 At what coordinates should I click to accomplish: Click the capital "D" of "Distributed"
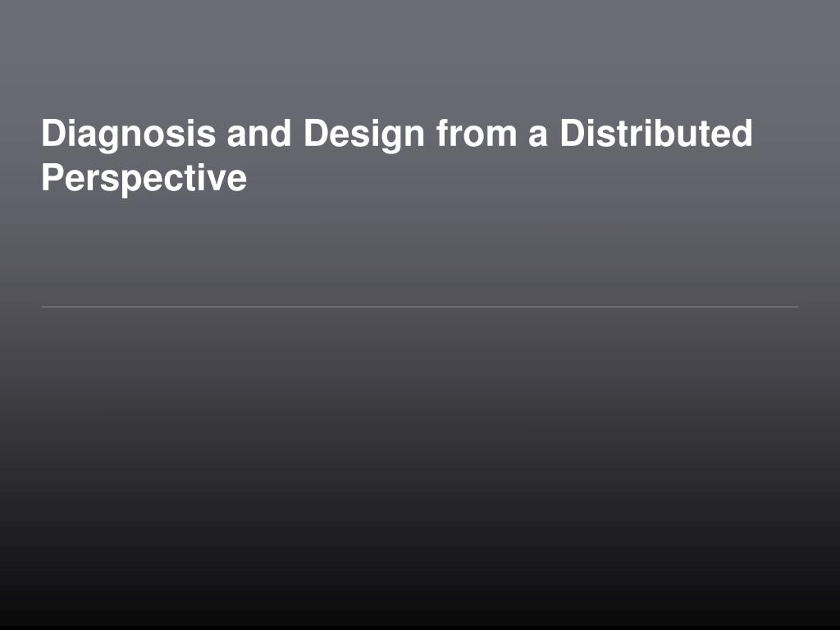[573, 134]
